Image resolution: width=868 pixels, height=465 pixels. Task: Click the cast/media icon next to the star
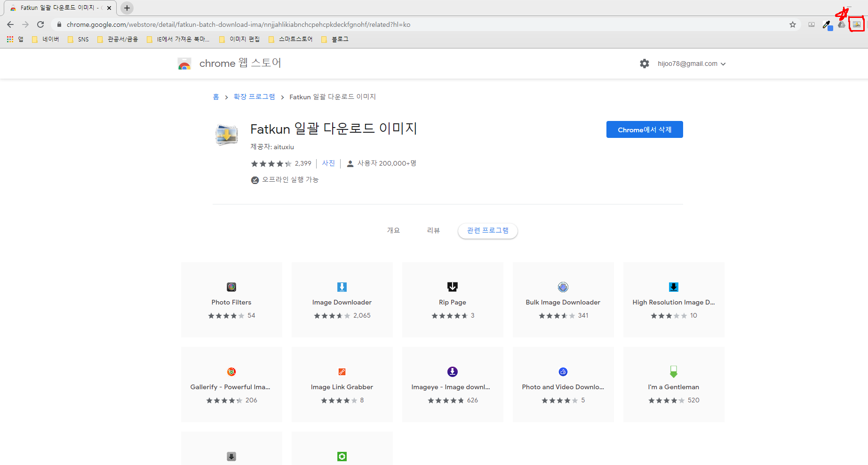(812, 24)
